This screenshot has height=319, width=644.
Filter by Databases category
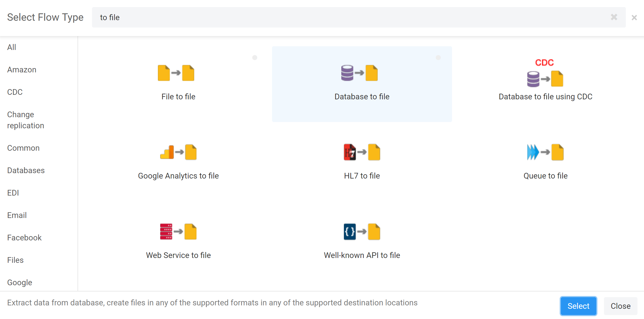[x=26, y=170]
